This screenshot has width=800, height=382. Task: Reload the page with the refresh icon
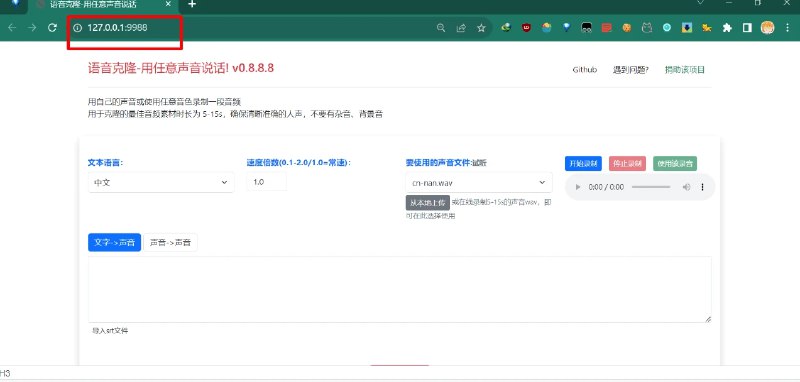(x=52, y=28)
